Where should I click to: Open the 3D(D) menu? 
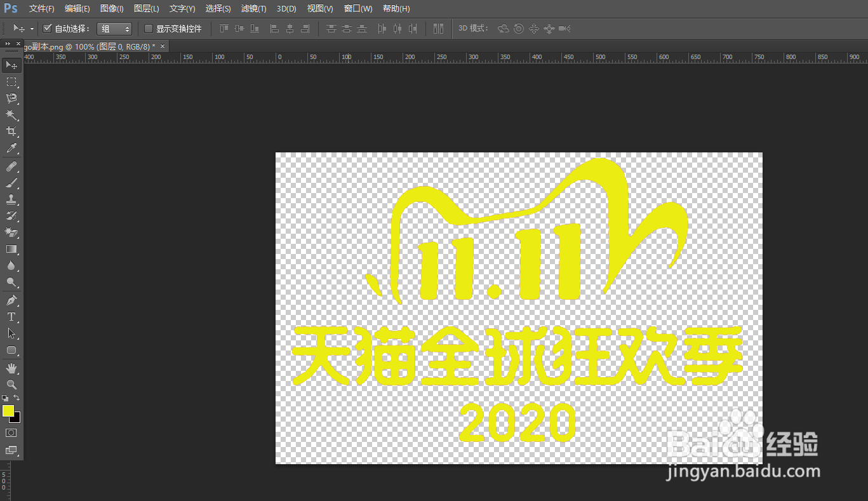(286, 9)
